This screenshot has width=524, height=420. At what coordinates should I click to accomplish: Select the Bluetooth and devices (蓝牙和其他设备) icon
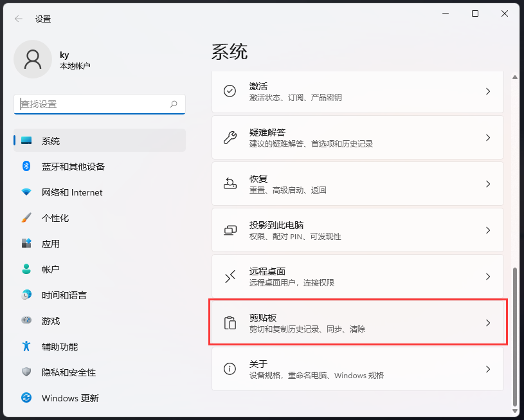click(x=26, y=166)
